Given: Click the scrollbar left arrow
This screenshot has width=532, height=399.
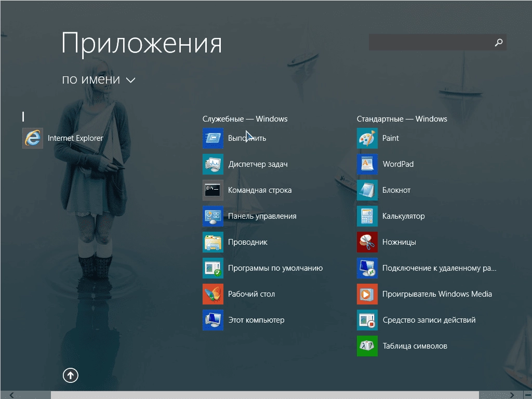Looking at the screenshot, I should pos(11,395).
